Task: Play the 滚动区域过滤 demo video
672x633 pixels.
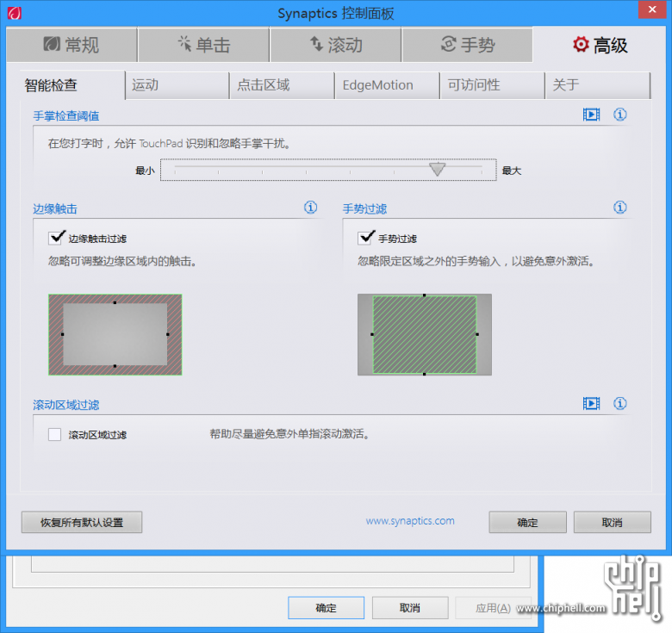Action: click(591, 403)
